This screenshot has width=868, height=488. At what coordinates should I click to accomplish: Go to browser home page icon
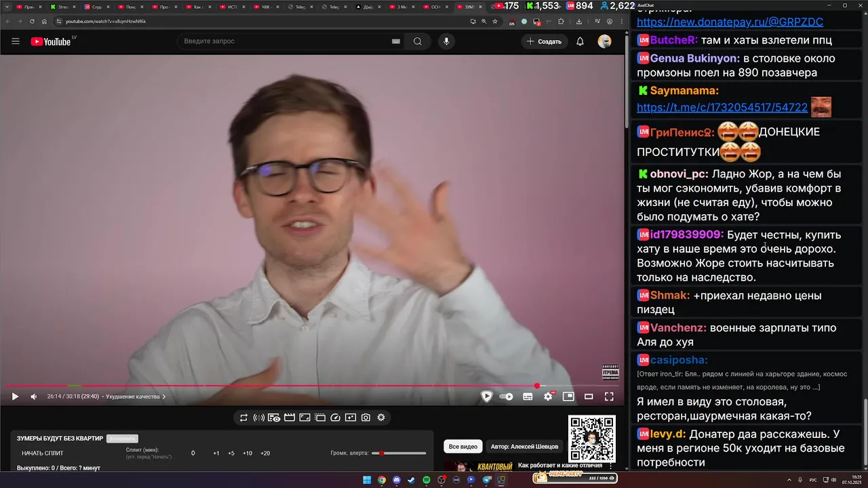(45, 21)
